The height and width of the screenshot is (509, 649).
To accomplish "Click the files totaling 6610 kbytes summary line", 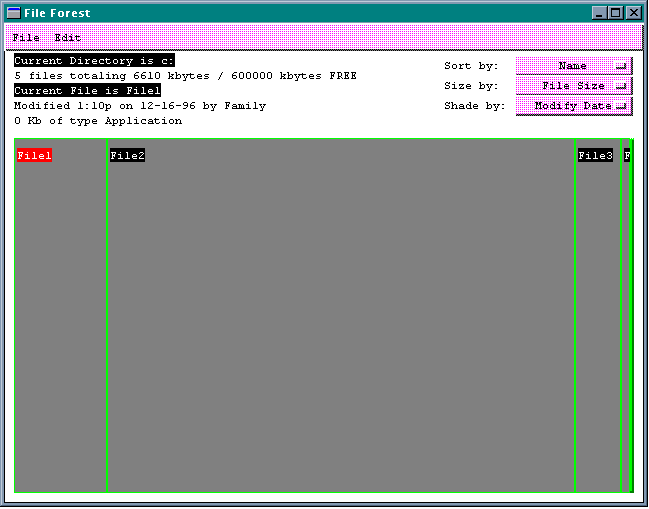I will coord(185,76).
